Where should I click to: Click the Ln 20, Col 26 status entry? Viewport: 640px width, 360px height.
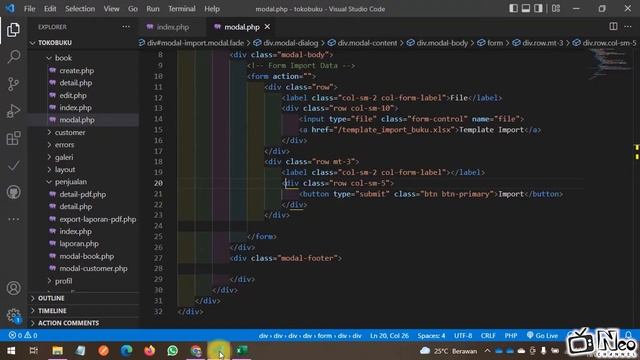389,336
